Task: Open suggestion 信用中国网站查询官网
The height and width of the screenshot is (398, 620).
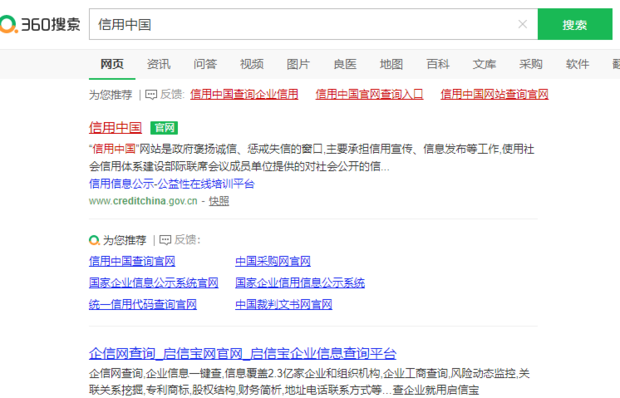Action: pyautogui.click(x=494, y=94)
